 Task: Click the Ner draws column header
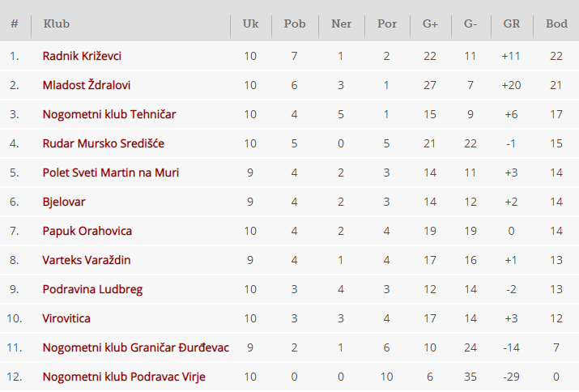click(341, 24)
